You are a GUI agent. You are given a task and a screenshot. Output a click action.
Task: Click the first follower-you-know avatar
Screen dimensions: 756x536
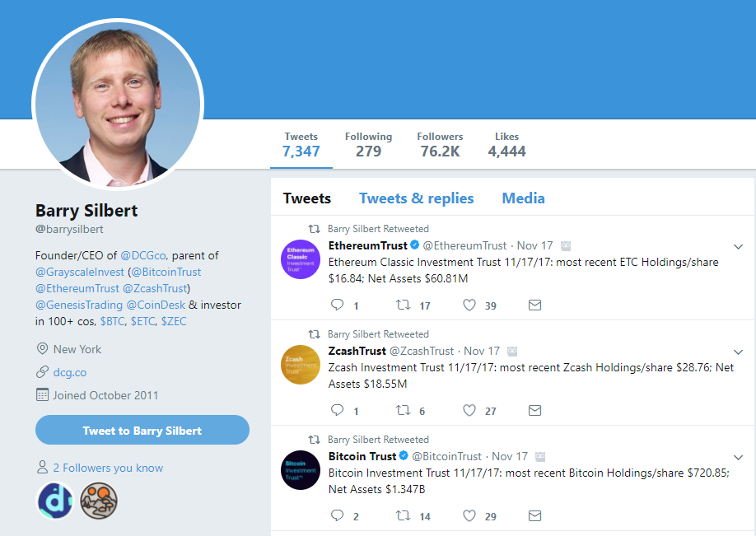tap(54, 501)
